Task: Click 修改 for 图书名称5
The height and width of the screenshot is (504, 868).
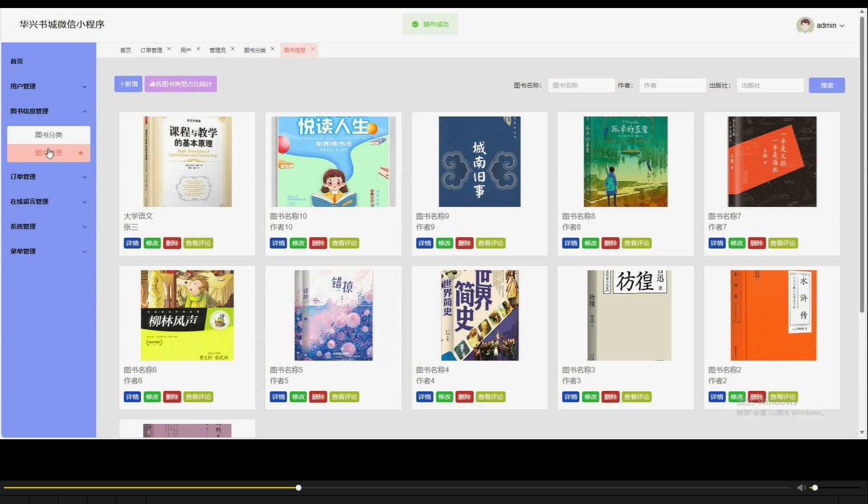Action: click(298, 397)
